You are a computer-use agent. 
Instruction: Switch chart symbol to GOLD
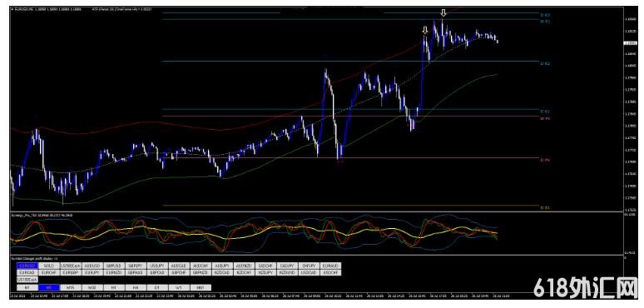48,266
